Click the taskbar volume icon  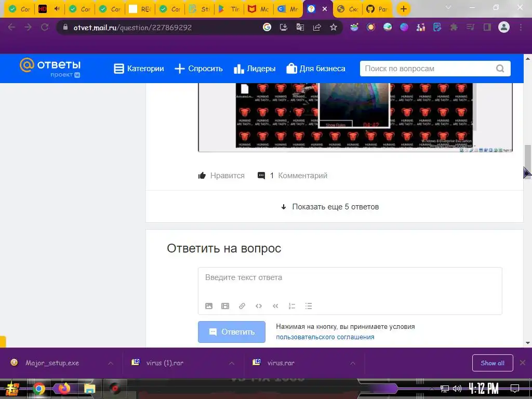(457, 389)
